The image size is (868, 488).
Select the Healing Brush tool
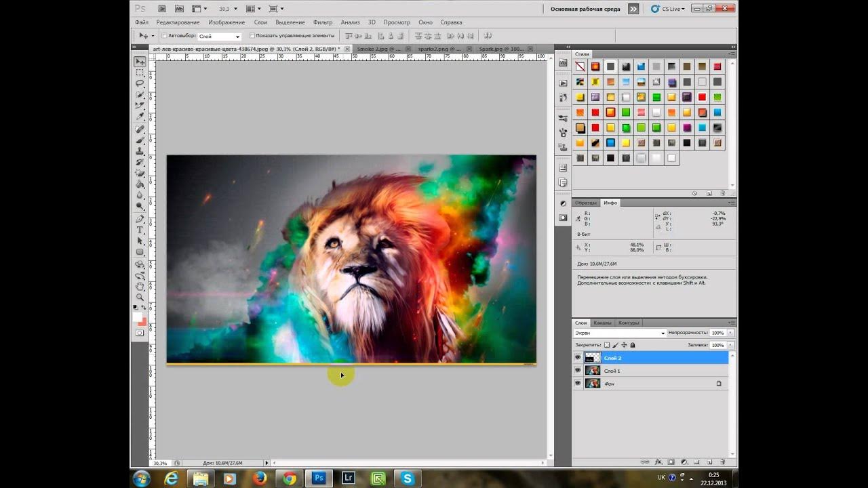(x=140, y=129)
